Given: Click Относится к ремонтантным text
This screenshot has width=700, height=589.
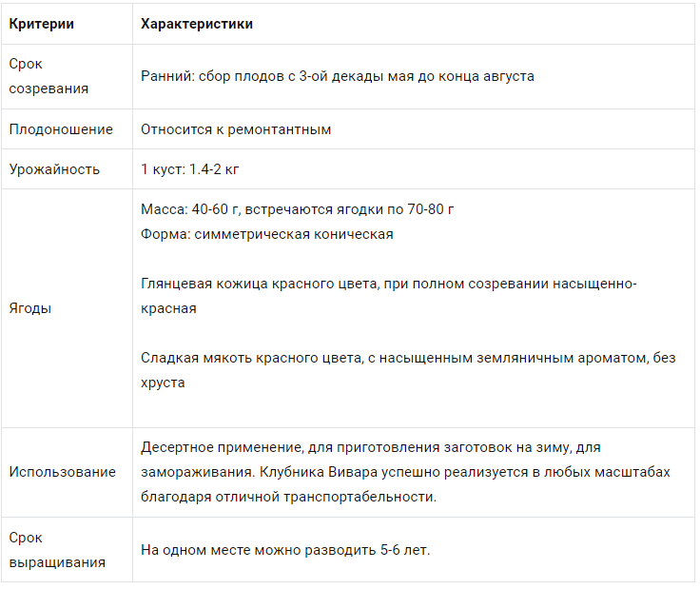Looking at the screenshot, I should click(236, 129).
